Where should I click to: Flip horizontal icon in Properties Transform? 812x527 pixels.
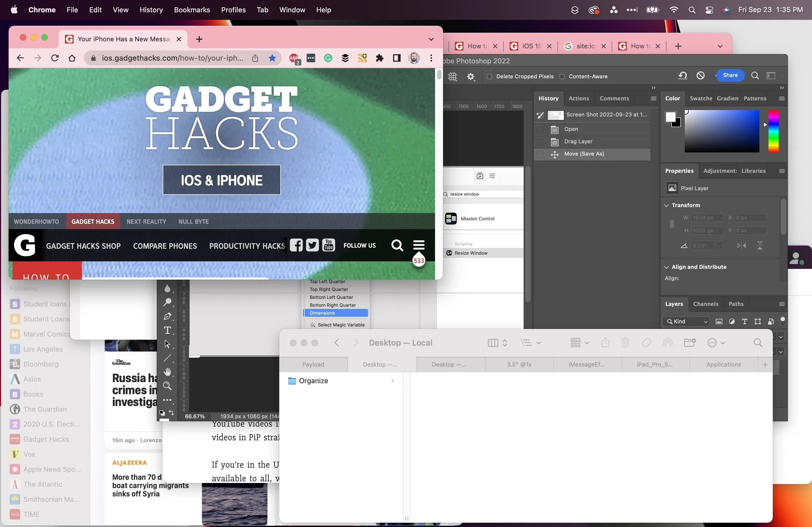tap(741, 246)
